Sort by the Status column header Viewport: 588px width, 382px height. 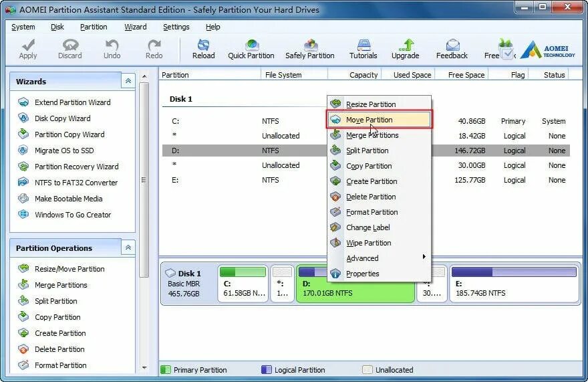[549, 75]
